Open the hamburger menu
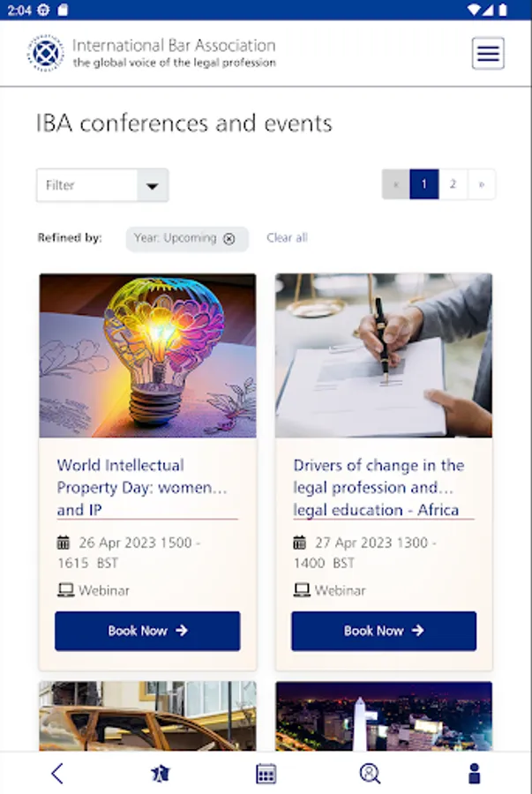 coord(488,54)
